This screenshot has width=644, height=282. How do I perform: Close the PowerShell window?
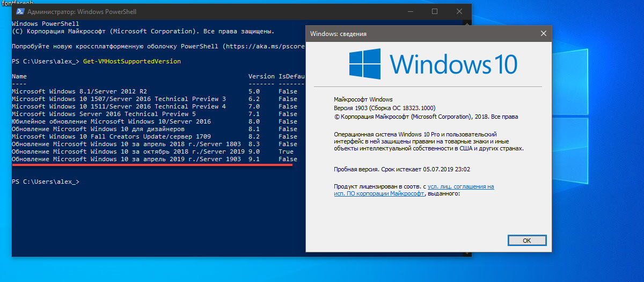(459, 11)
